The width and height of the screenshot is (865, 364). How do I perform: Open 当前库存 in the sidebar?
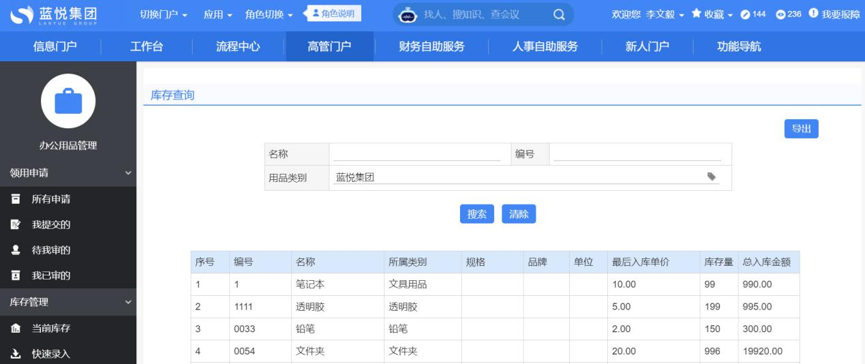pyautogui.click(x=51, y=328)
